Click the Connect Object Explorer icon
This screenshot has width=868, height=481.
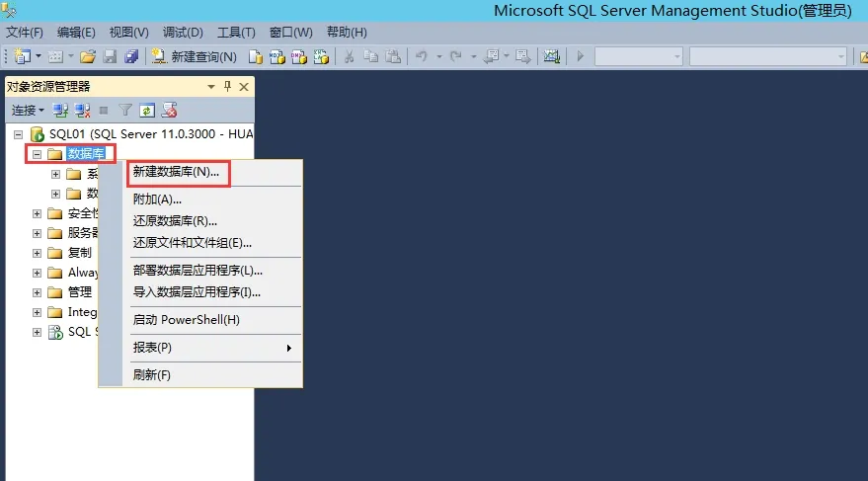click(60, 111)
